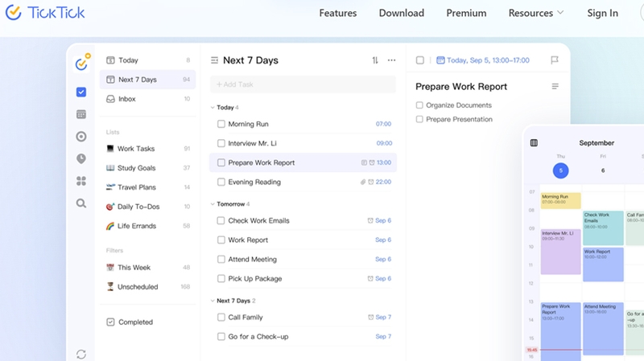The height and width of the screenshot is (361, 644).
Task: Check off the Morning Run task
Action: click(x=221, y=124)
